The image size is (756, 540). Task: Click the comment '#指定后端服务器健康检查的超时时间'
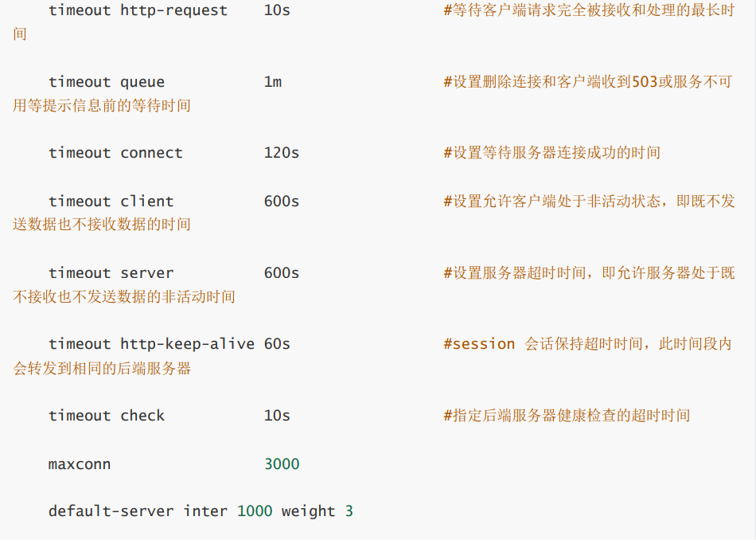pyautogui.click(x=567, y=416)
